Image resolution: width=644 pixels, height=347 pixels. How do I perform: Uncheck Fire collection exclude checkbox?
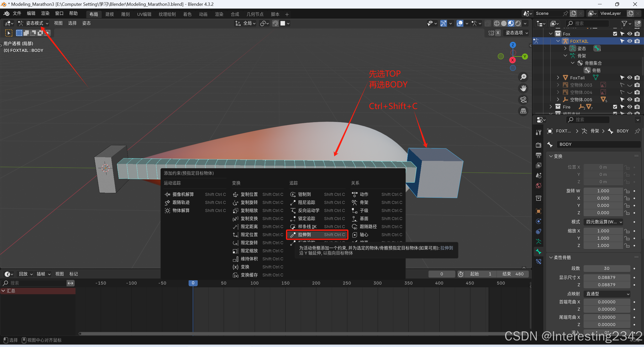(x=615, y=107)
